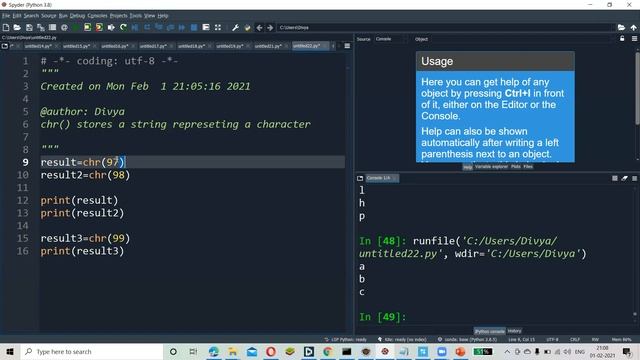Open the Help Source dropdown showing Console
The image size is (640, 360).
[391, 39]
